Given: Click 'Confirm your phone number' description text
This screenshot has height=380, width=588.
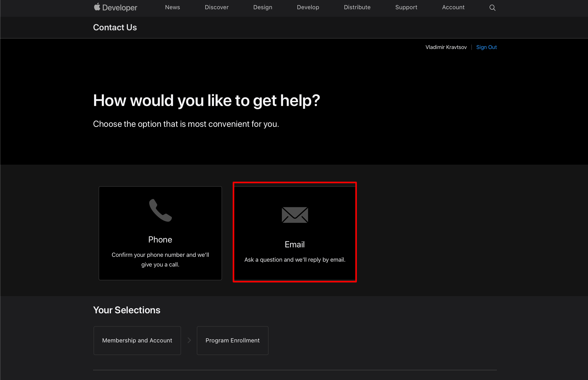Looking at the screenshot, I should point(160,259).
